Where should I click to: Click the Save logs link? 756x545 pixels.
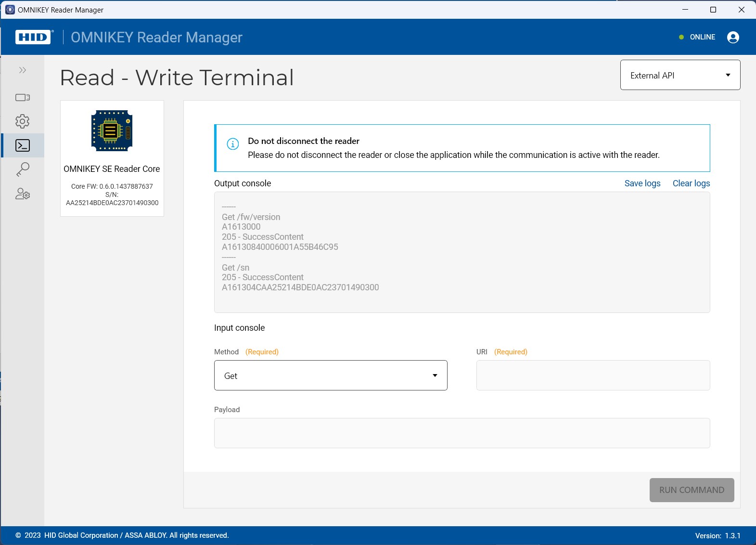[x=642, y=183]
